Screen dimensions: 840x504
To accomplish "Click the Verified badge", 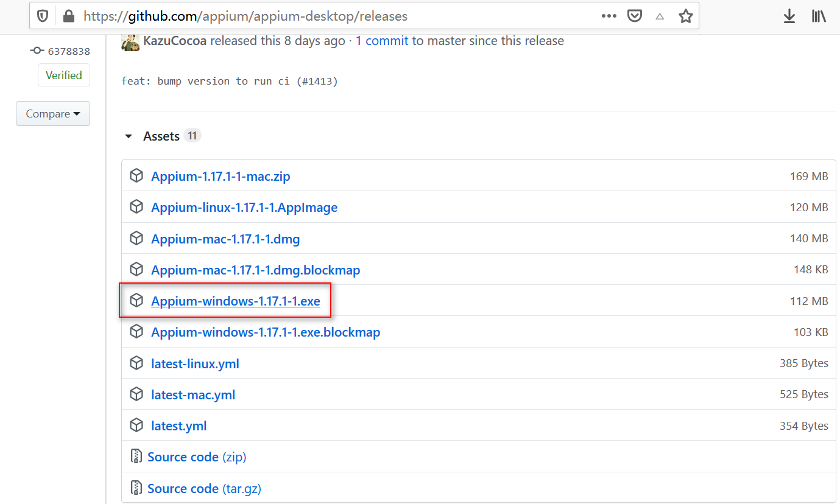I will (64, 75).
